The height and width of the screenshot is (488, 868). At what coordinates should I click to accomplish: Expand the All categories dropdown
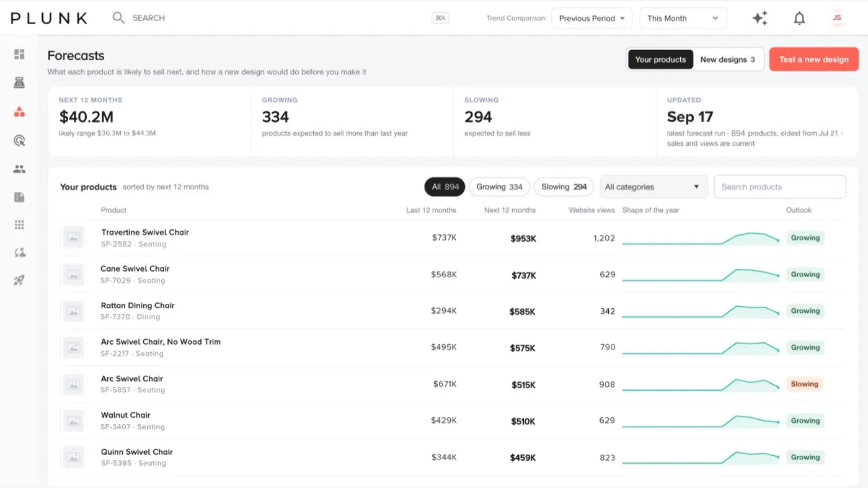click(653, 187)
